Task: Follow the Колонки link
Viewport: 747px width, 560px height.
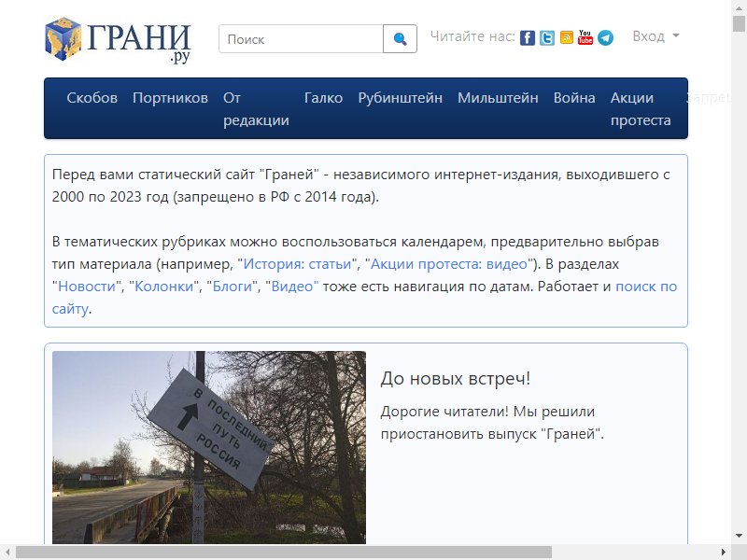Action: (164, 287)
